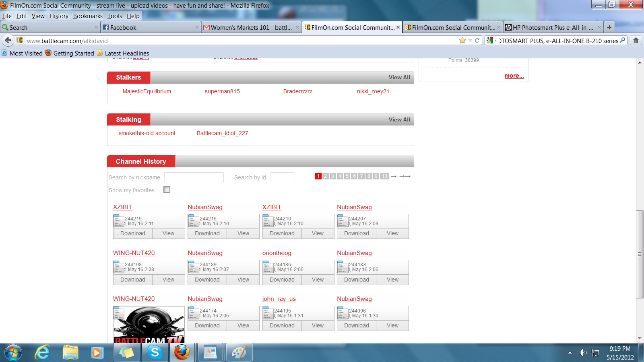Download recording 244219
This screenshot has width=644, height=362.
(133, 233)
